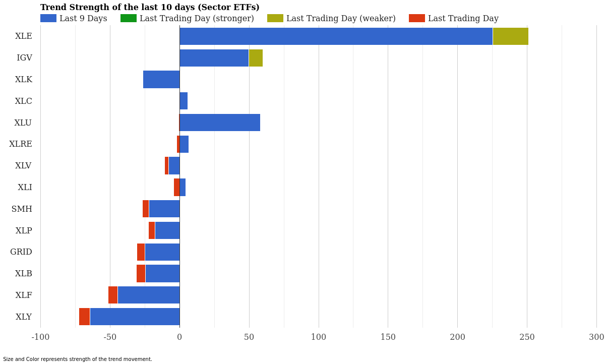Image resolution: width=605 pixels, height=364 pixels.
Task: Click the SMH axis label
Action: 22,209
